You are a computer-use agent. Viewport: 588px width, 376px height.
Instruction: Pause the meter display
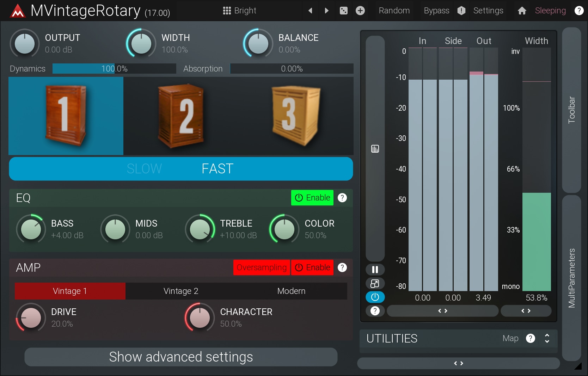pos(375,270)
